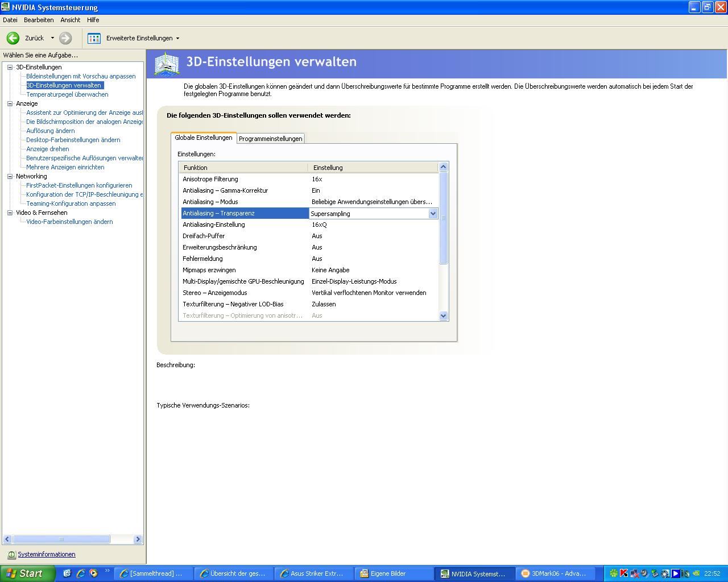Click the red K tray icon
The height and width of the screenshot is (582, 728).
click(x=624, y=573)
